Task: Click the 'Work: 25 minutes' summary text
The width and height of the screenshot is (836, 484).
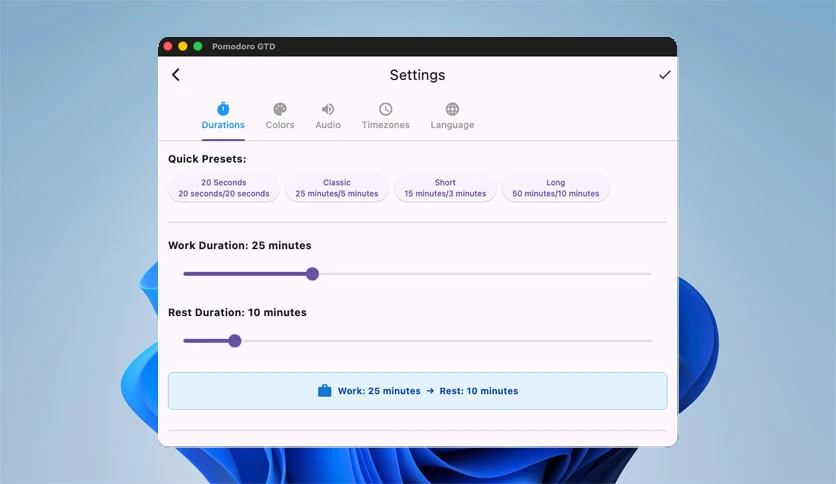Action: [379, 391]
